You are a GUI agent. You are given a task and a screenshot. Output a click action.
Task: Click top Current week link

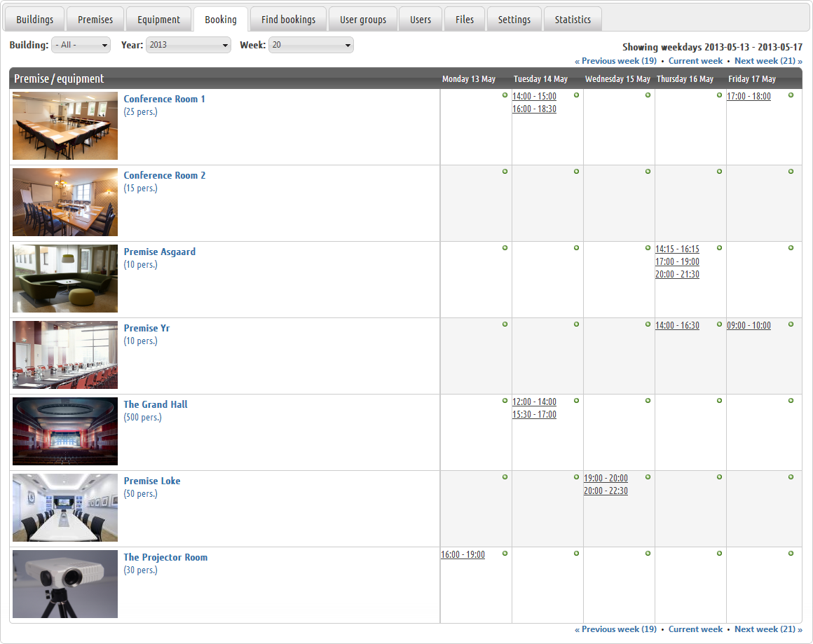[x=695, y=61]
